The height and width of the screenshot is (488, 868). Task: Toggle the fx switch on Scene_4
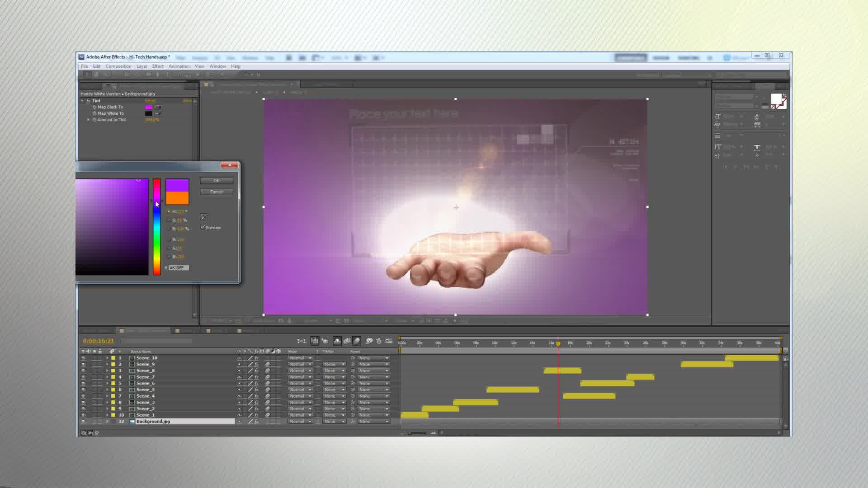[x=256, y=396]
